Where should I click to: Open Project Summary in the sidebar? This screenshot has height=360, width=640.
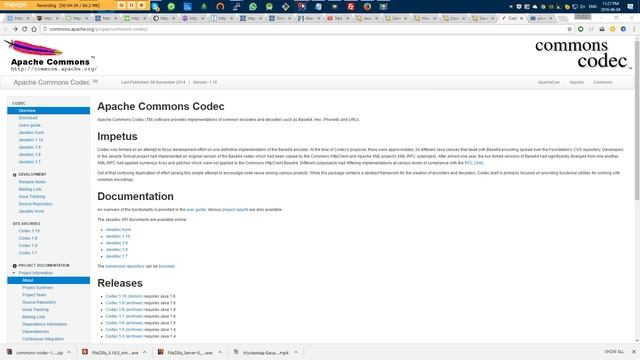pos(38,288)
